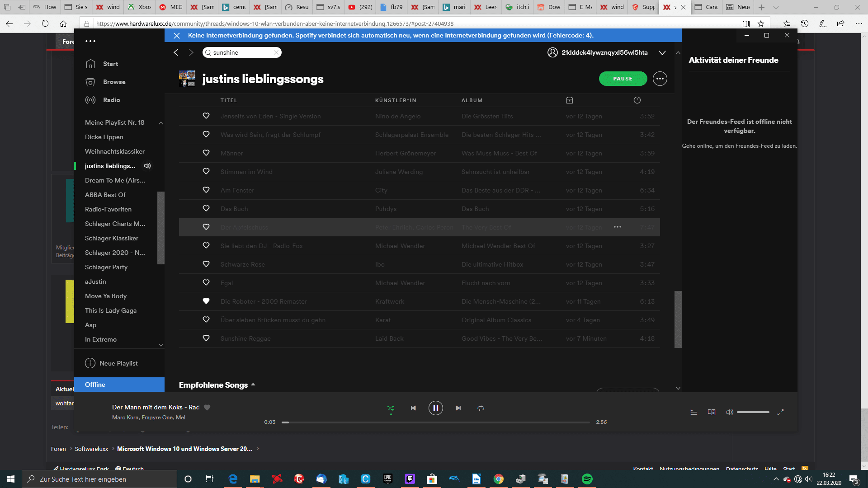Switch to full screen mode

pos(780,412)
